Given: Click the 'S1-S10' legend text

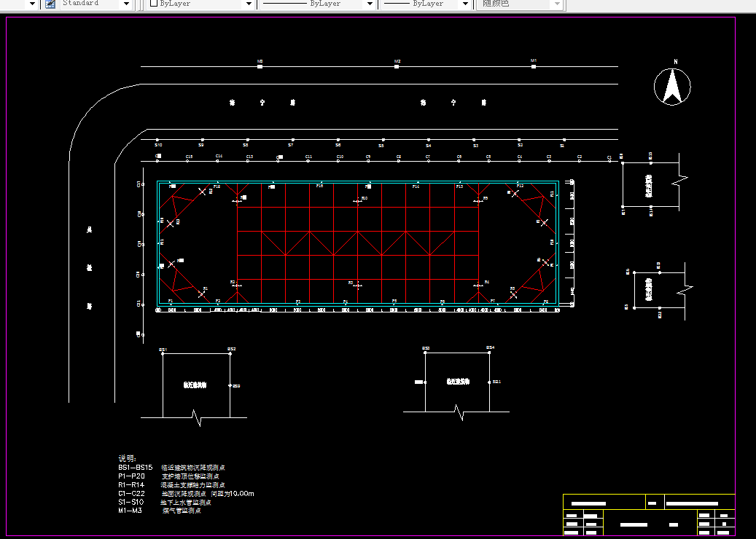Looking at the screenshot, I should click(x=130, y=502).
